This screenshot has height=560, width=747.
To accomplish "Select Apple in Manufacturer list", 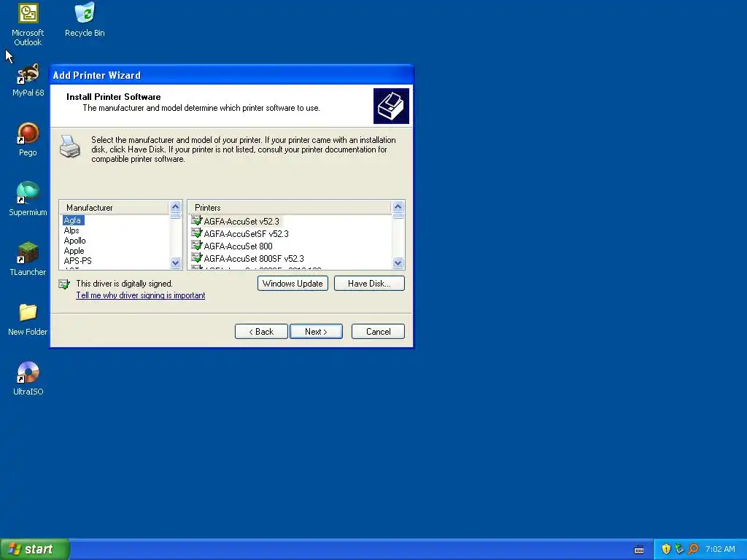I will [74, 251].
